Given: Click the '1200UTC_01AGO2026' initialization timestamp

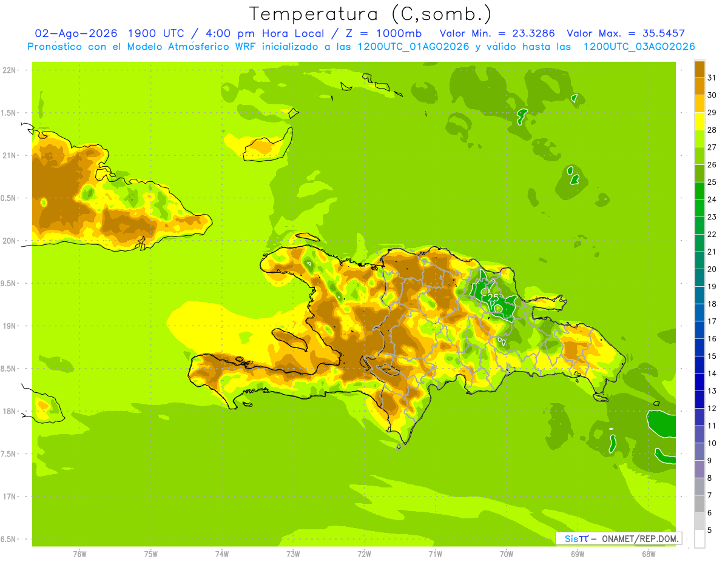Looking at the screenshot, I should point(413,47).
